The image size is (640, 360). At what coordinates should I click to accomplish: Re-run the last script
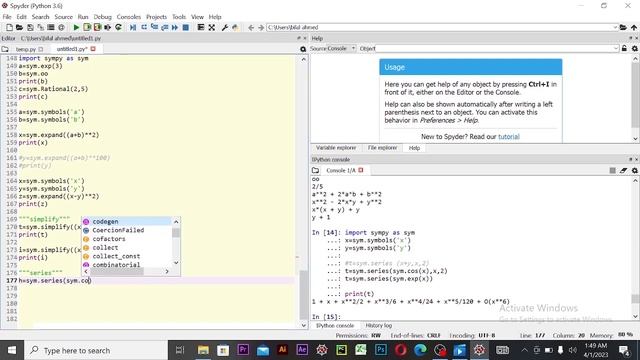click(118, 27)
